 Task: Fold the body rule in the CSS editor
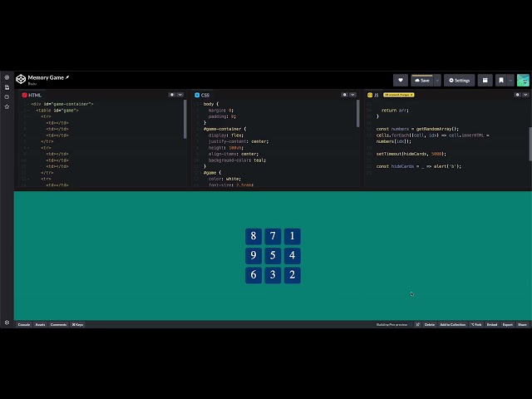[x=201, y=104]
